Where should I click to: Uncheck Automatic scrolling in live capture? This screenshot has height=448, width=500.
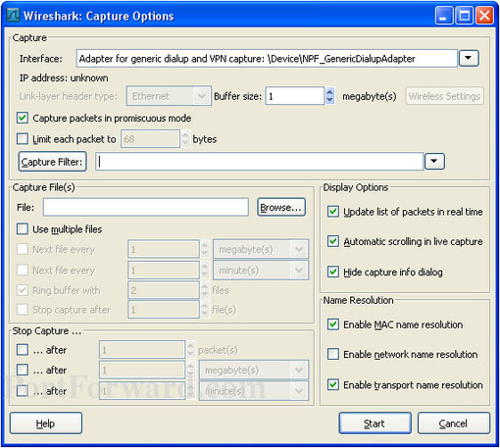[333, 241]
